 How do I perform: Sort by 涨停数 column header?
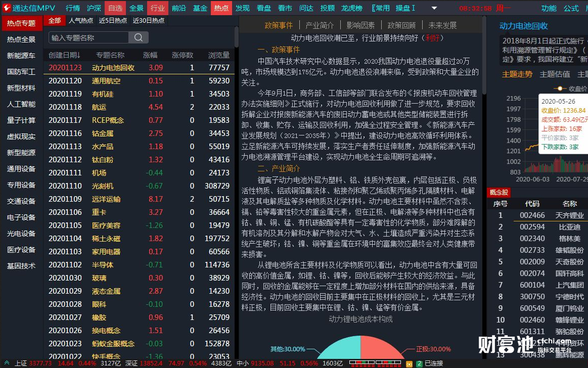coord(182,55)
